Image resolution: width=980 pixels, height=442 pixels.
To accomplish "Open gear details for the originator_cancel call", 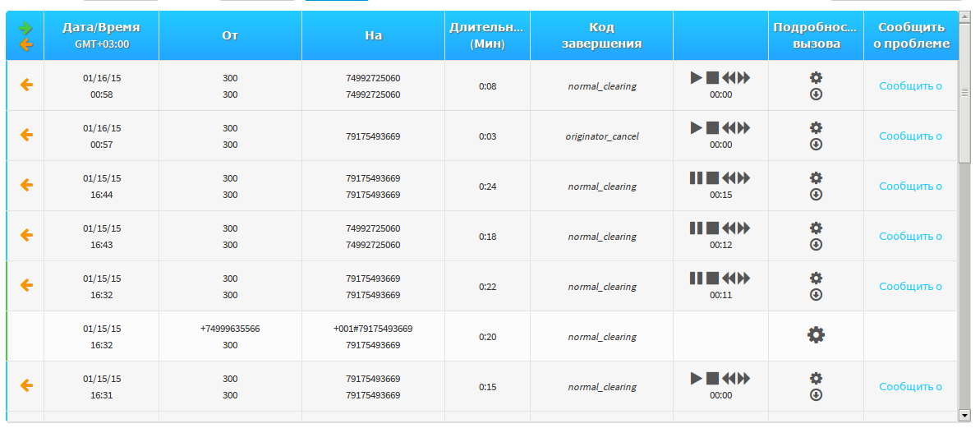I will coord(816,127).
